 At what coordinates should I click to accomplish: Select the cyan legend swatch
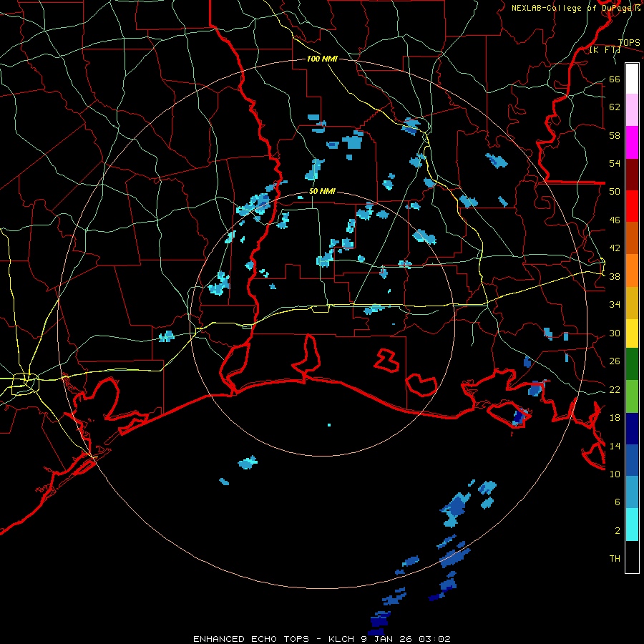click(x=632, y=525)
